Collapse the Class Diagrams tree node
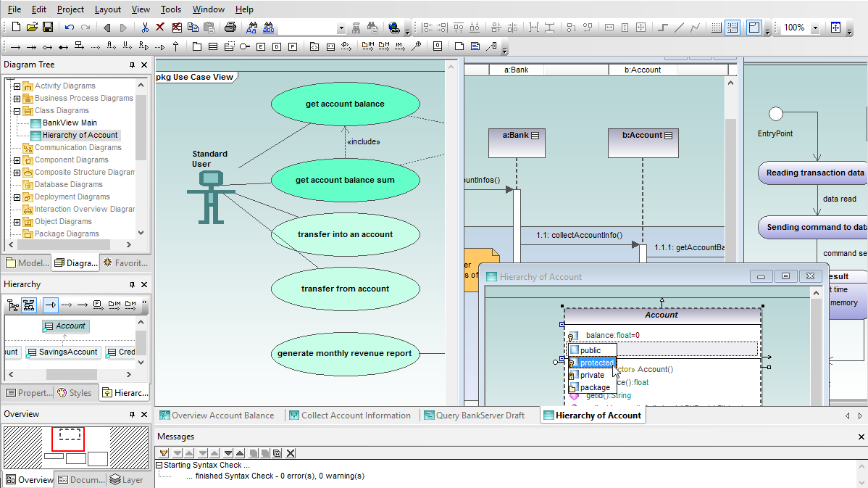 [17, 111]
